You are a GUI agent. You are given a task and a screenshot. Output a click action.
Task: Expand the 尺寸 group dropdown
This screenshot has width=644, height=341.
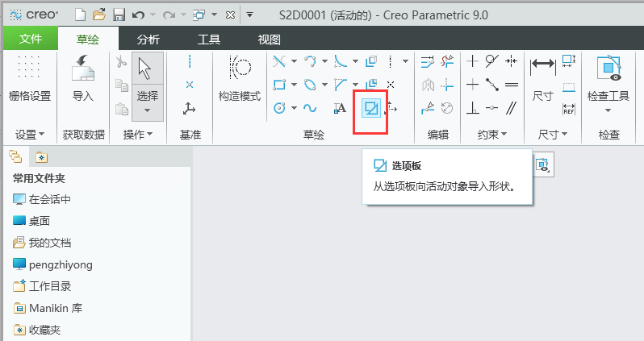tap(553, 134)
